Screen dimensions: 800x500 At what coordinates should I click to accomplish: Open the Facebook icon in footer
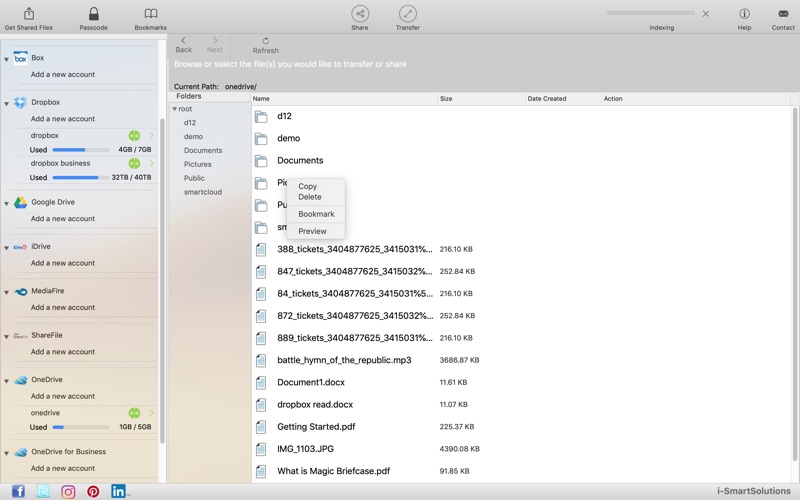[x=17, y=491]
